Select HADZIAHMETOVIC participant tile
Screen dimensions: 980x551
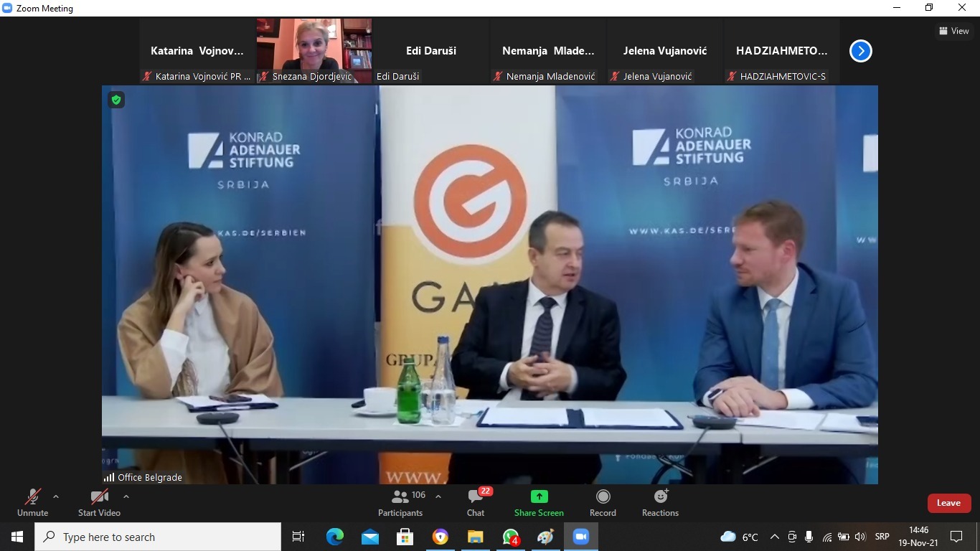tap(782, 51)
